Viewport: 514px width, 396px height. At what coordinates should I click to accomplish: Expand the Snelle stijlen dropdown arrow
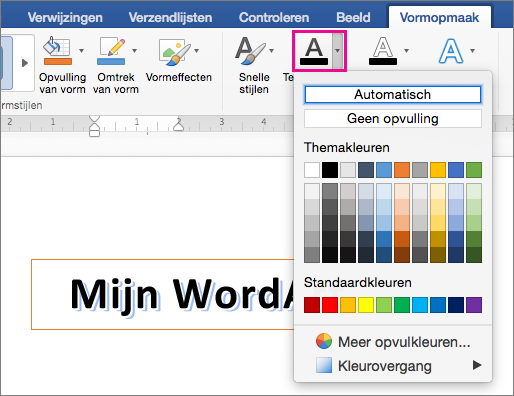pyautogui.click(x=272, y=51)
